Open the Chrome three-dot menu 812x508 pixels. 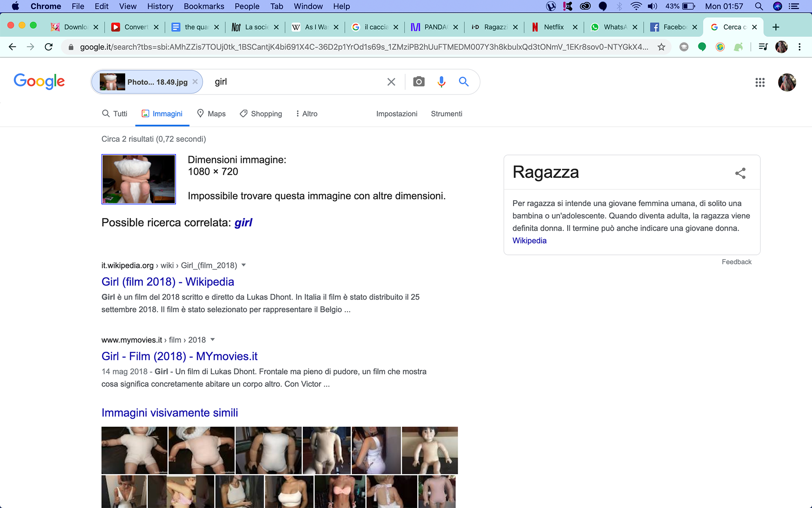click(x=799, y=47)
